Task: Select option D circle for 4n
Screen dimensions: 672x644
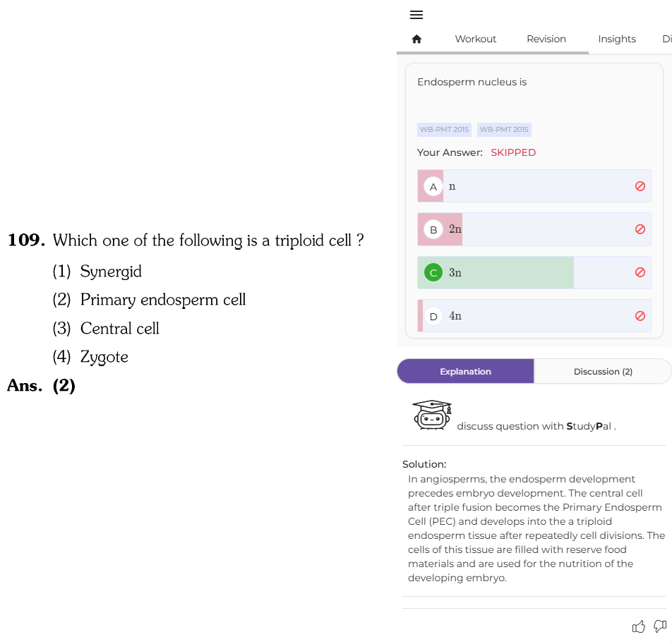Action: [433, 317]
